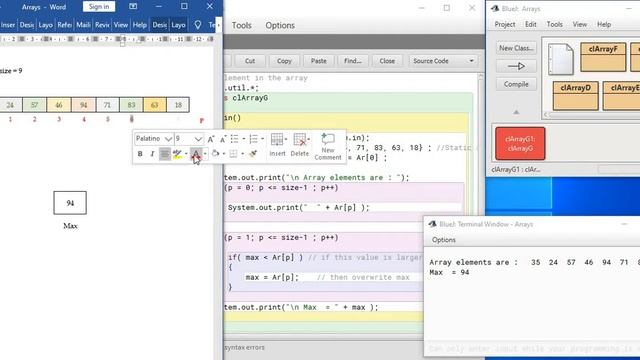This screenshot has width=640, height=360.
Task: Expand the bullets style arrow
Action: (244, 139)
